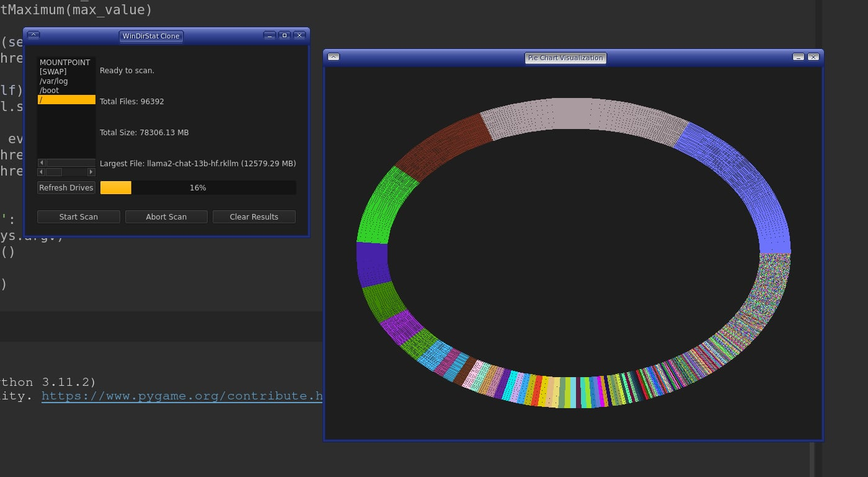This screenshot has width=868, height=477.
Task: Click the WinDirStat Clone title label
Action: point(151,36)
